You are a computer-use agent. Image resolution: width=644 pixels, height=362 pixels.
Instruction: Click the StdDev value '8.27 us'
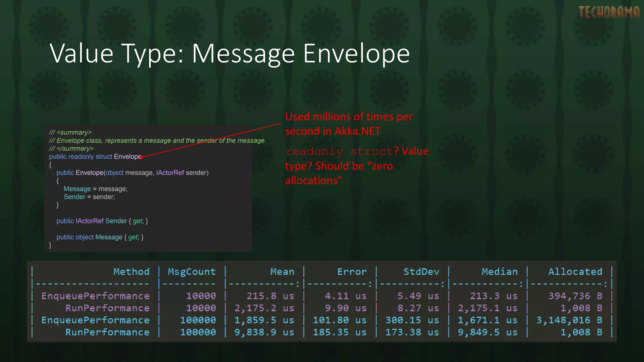[x=418, y=308]
